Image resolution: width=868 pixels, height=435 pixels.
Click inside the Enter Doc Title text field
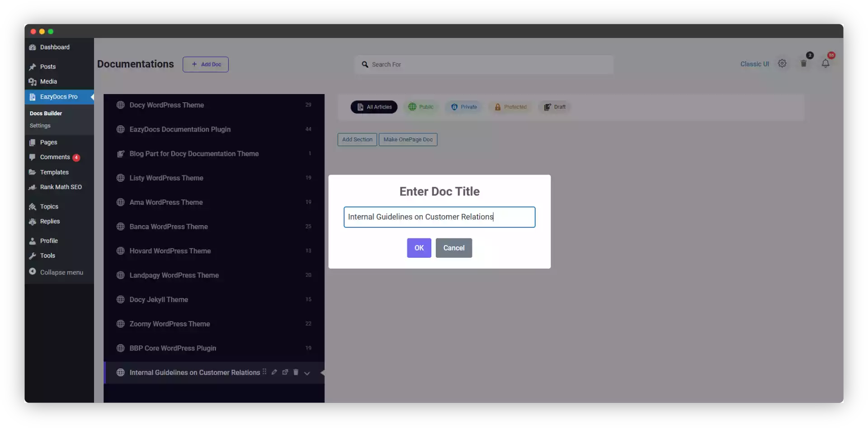click(439, 217)
